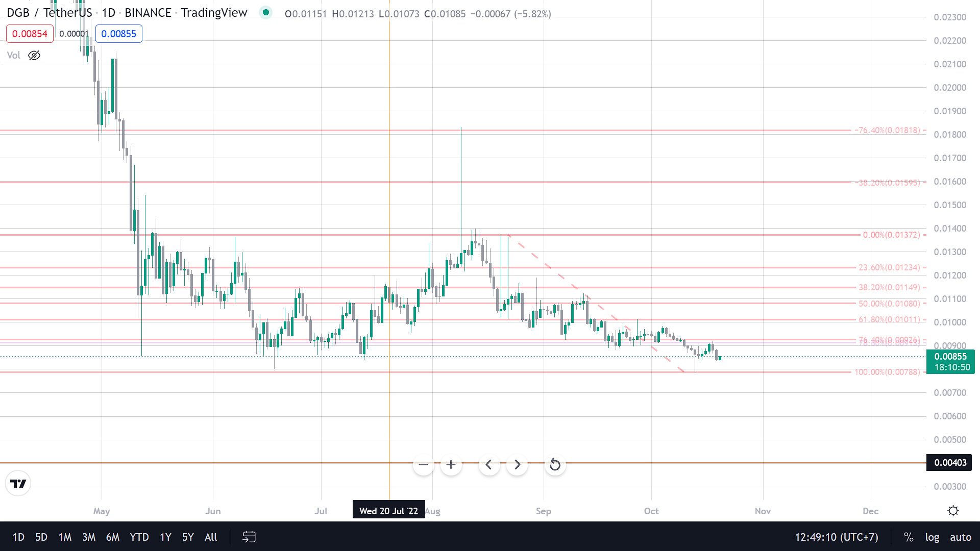The width and height of the screenshot is (980, 551).
Task: Toggle volume indicator visibility eye icon
Action: pos(34,55)
